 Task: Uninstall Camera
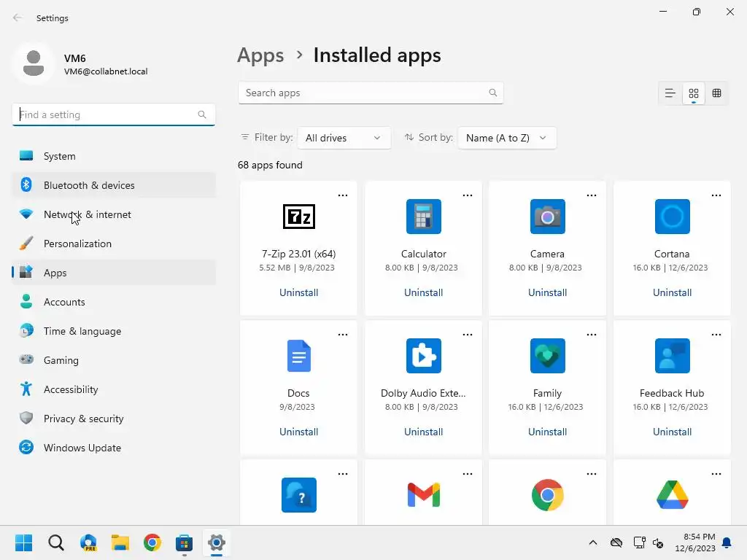(x=547, y=293)
